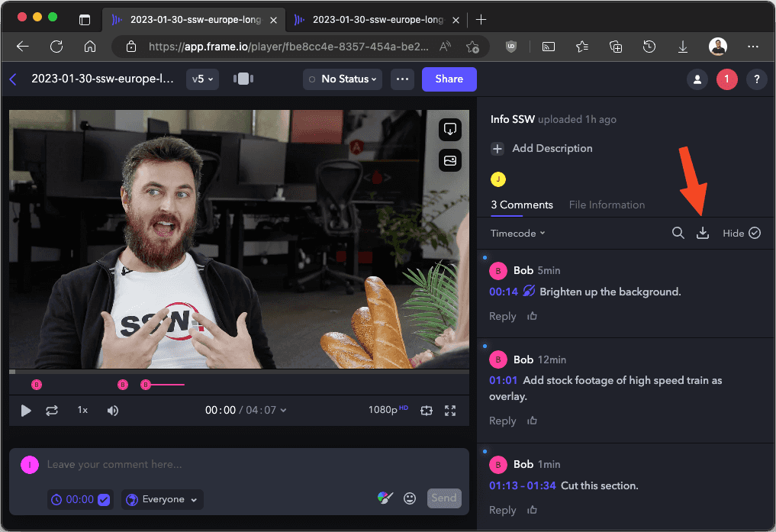Toggle Hide completed comments

(x=742, y=234)
